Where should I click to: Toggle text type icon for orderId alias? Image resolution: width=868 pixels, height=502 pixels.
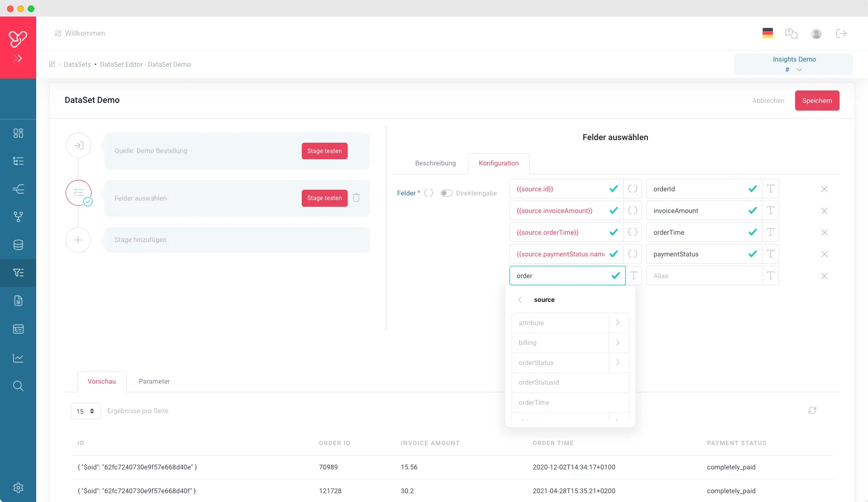pyautogui.click(x=770, y=189)
